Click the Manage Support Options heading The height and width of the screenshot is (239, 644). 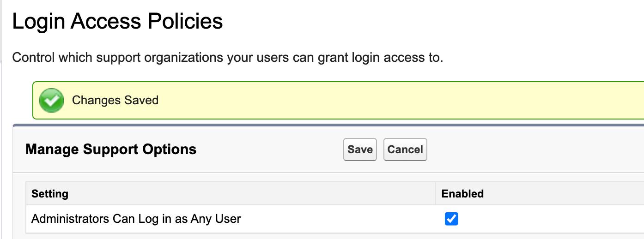pyautogui.click(x=111, y=149)
